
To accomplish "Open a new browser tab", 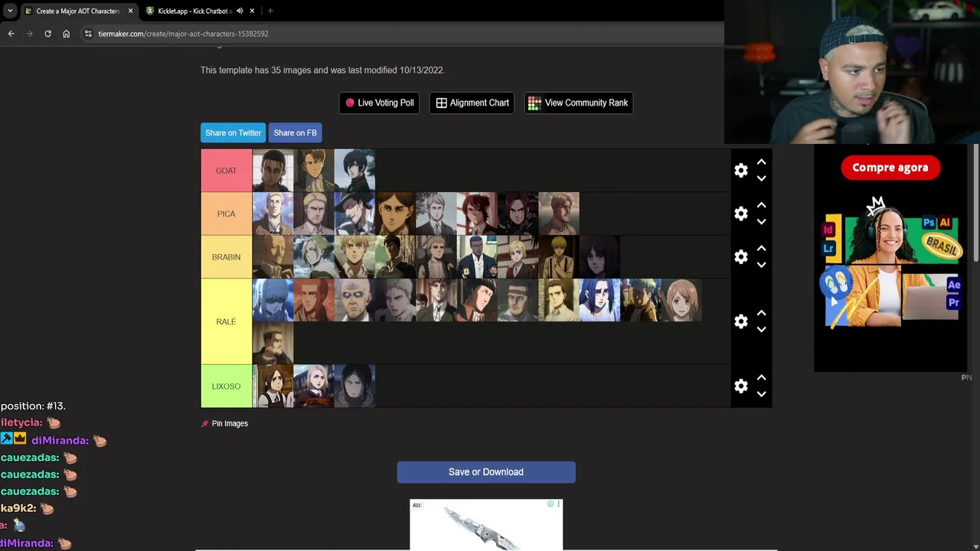I will point(270,11).
